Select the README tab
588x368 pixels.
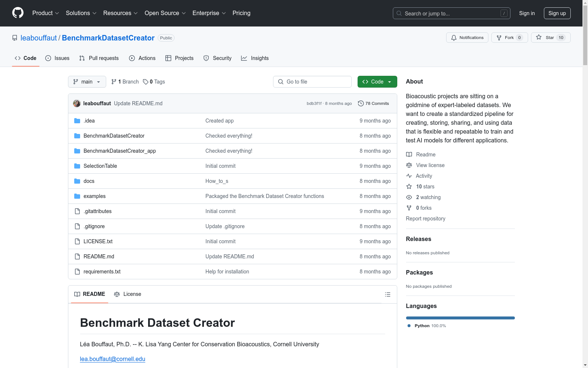click(90, 294)
